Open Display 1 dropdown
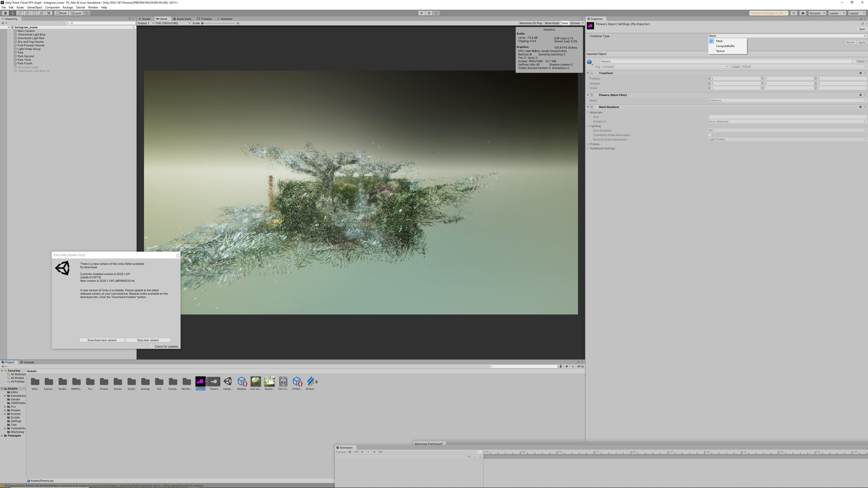868x488 pixels. click(146, 23)
